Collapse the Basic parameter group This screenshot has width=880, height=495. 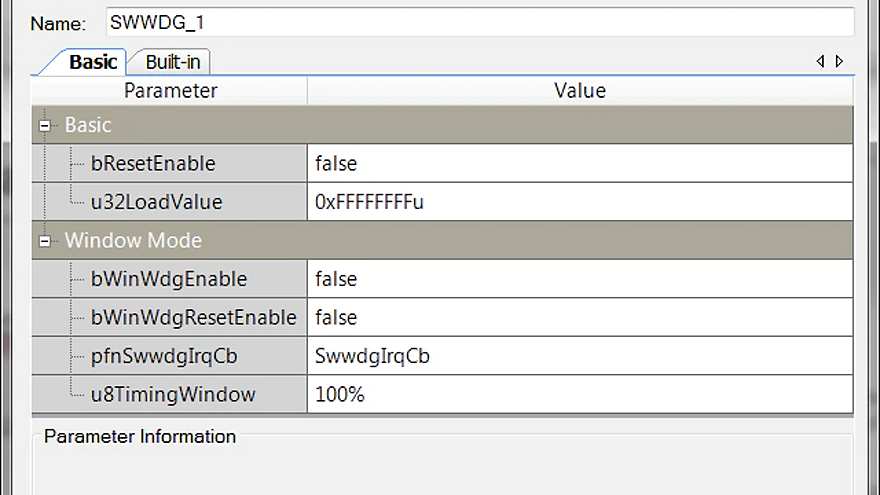(x=45, y=126)
